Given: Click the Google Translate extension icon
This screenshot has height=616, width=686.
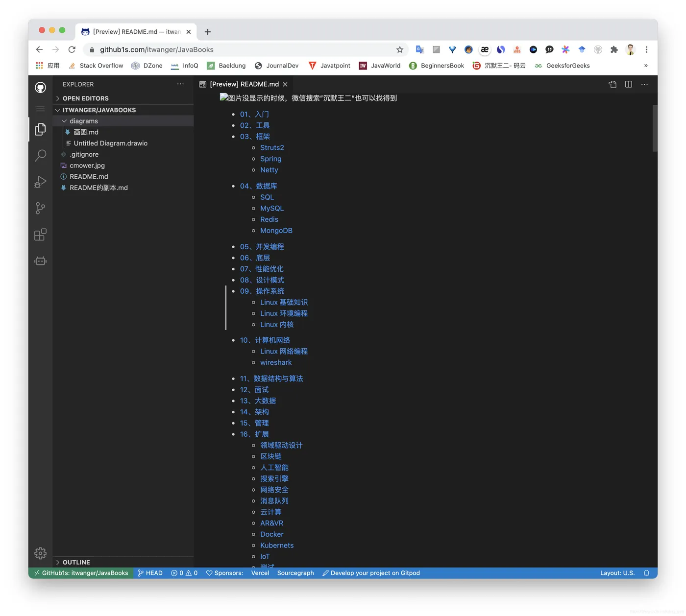Looking at the screenshot, I should point(420,49).
